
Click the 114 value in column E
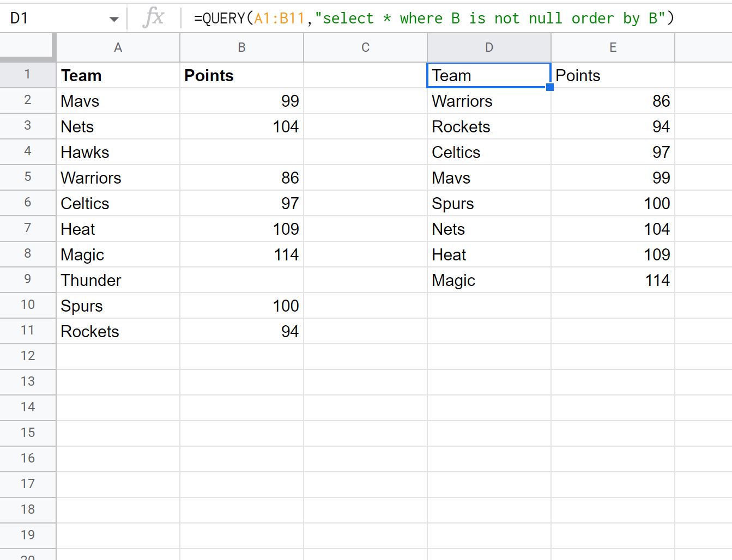click(x=613, y=280)
